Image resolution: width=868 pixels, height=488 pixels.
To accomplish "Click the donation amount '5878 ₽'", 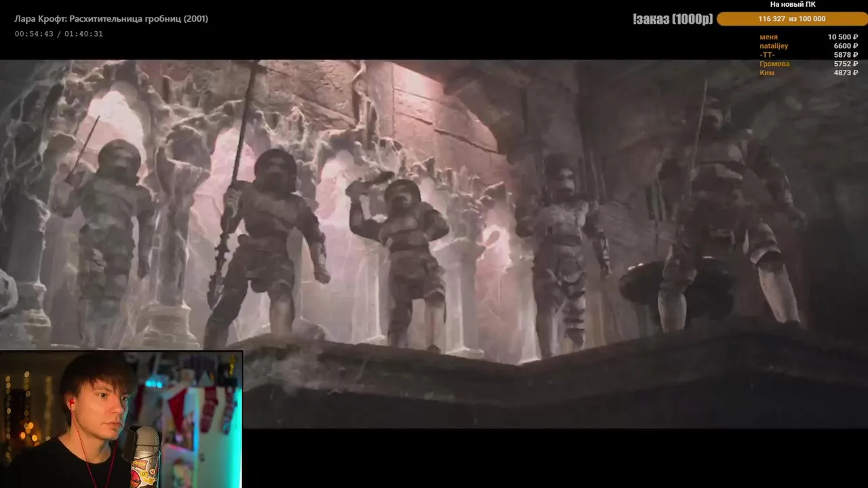I will [x=846, y=55].
